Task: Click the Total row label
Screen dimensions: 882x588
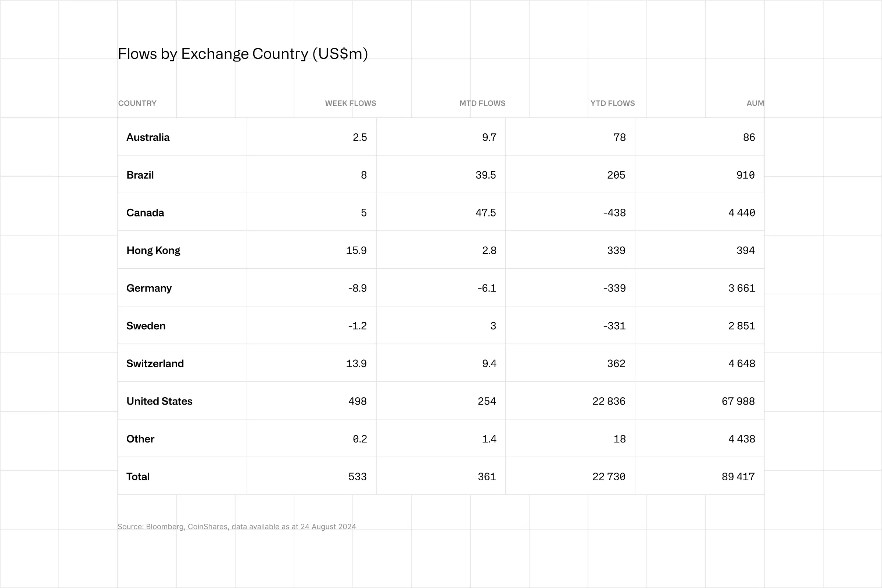Action: (x=138, y=477)
